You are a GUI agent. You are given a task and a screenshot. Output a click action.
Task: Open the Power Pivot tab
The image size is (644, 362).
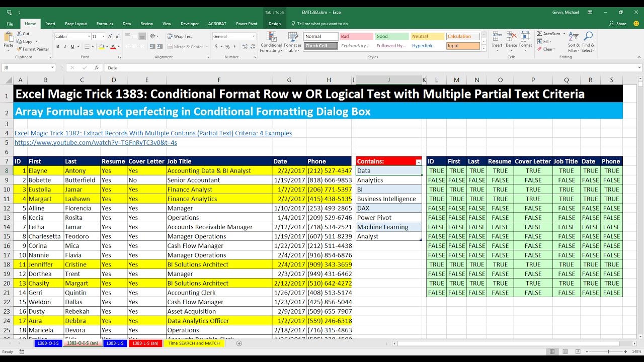click(247, 24)
